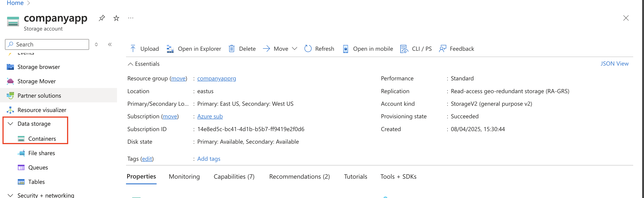
Task: Click the Upload arrow icon
Action: [133, 49]
